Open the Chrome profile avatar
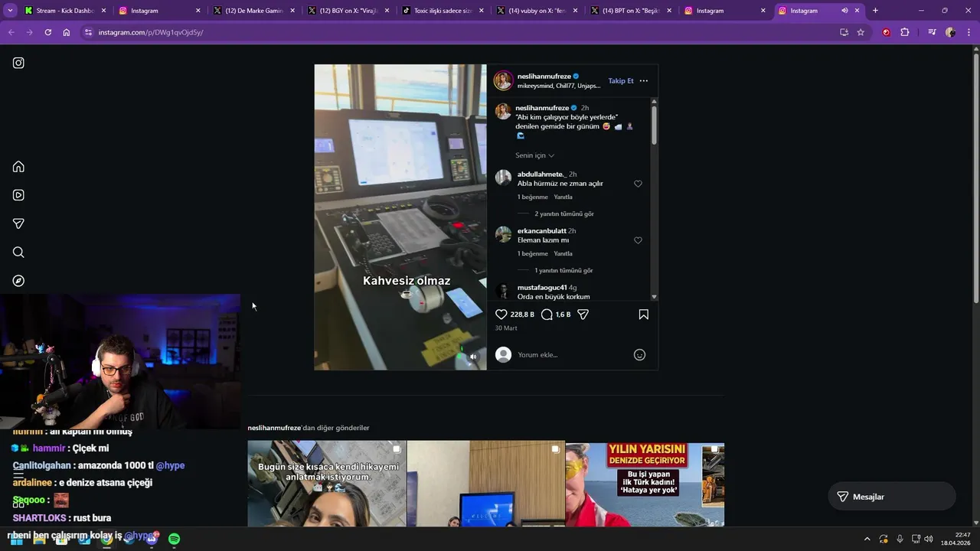Screen dimensions: 980x551 [x=950, y=32]
